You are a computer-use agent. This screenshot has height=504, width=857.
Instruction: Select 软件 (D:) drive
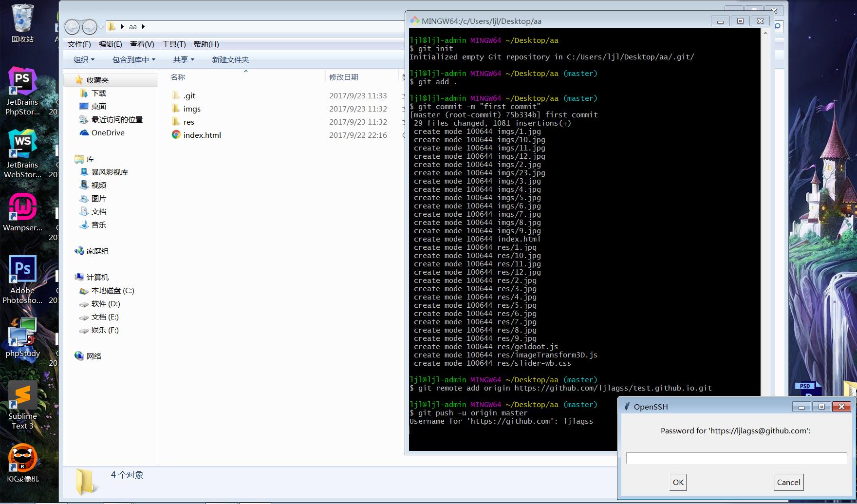click(x=106, y=303)
